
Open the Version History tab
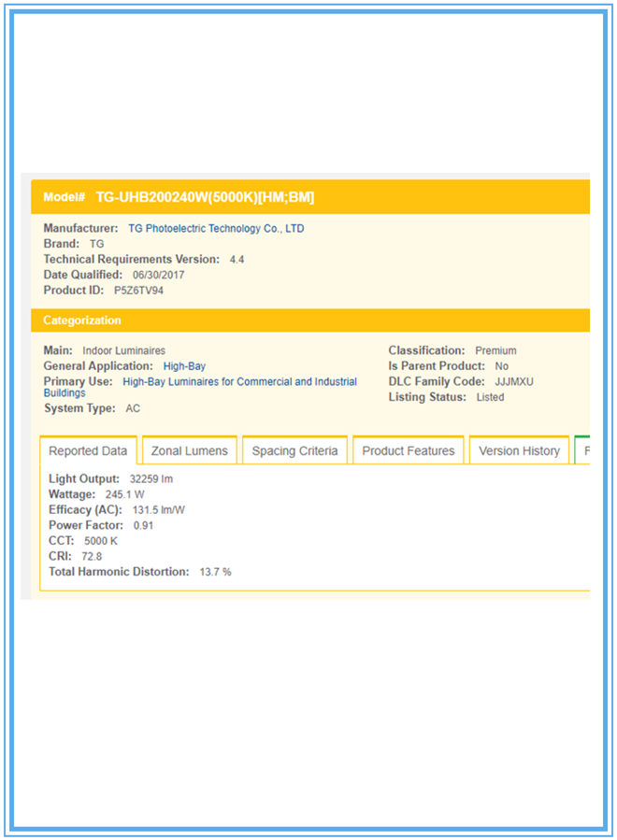519,450
